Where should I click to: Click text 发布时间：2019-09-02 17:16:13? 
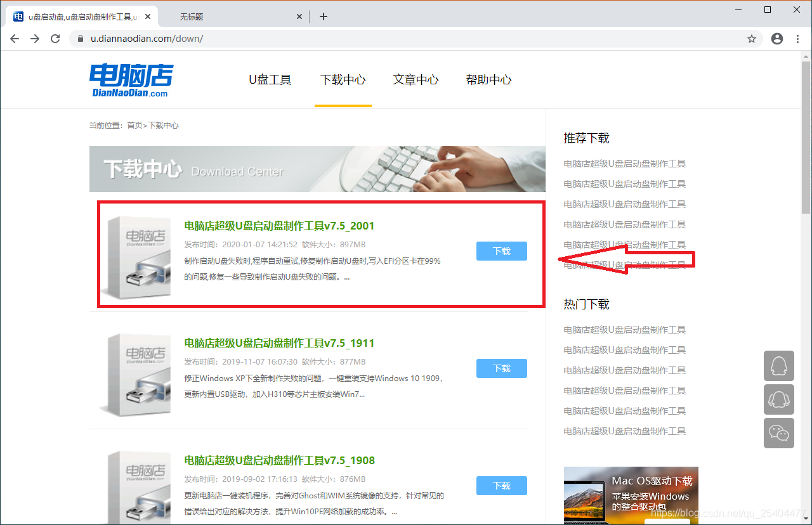point(241,479)
